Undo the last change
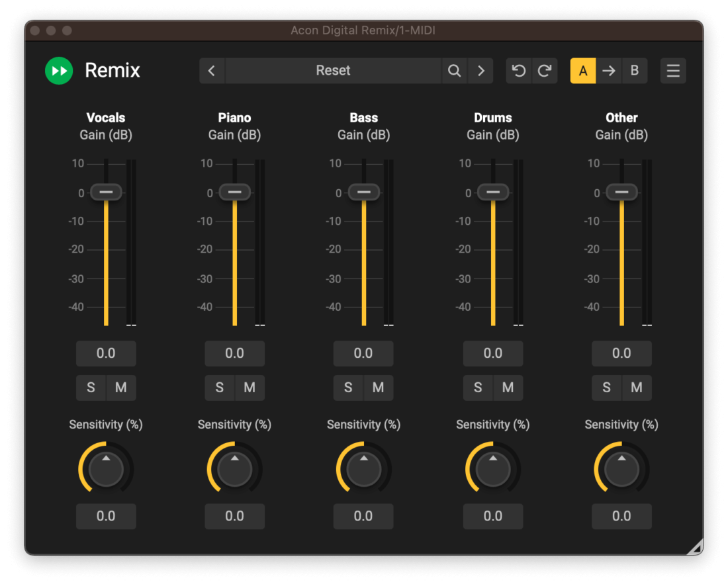Image resolution: width=728 pixels, height=584 pixels. click(519, 71)
